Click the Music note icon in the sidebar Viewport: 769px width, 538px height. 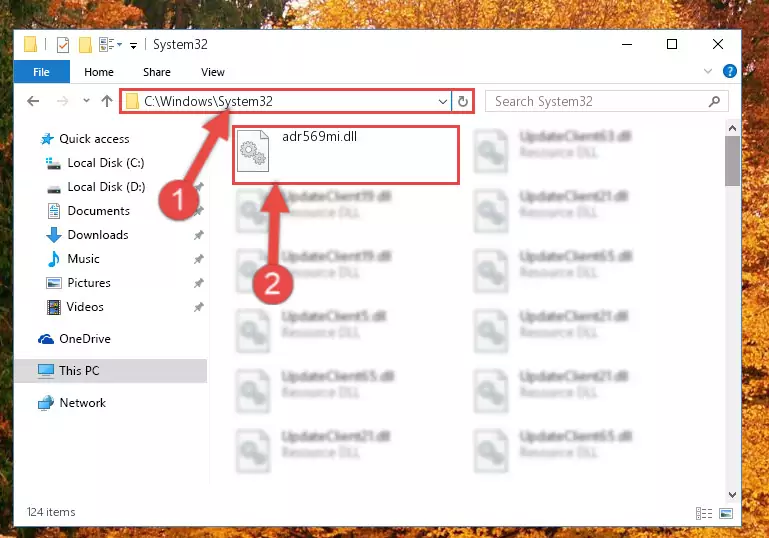(53, 259)
